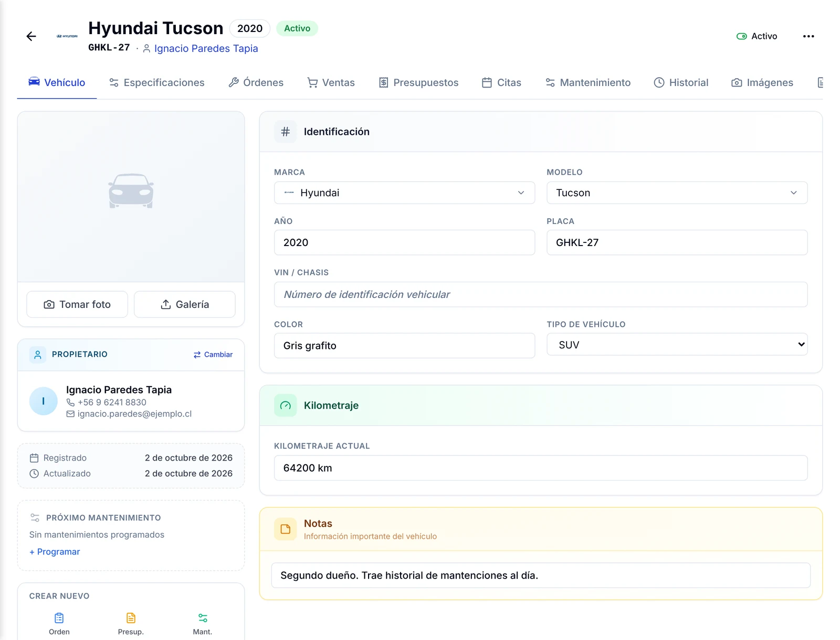Click the VIN / Chasis input field
This screenshot has width=840, height=640.
pyautogui.click(x=541, y=294)
